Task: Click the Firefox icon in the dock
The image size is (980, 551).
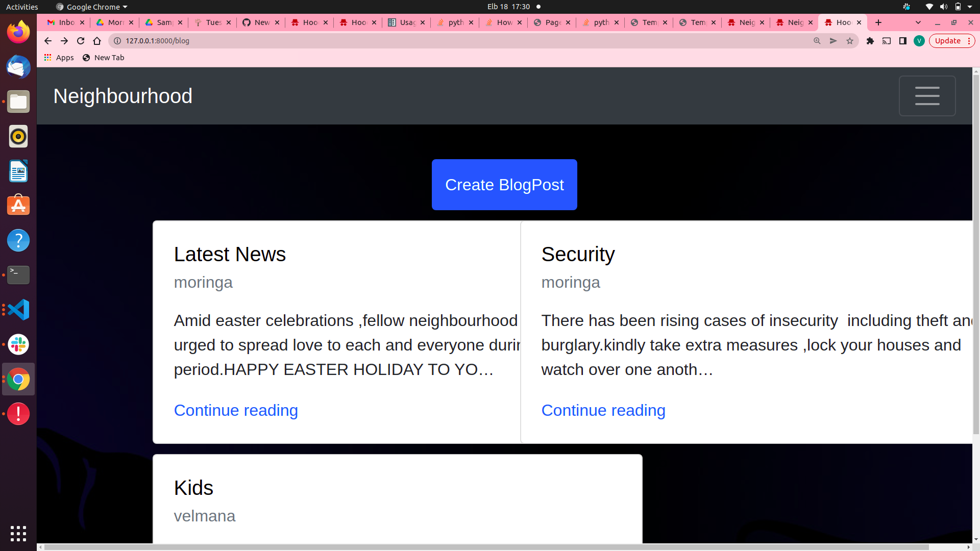Action: [18, 32]
